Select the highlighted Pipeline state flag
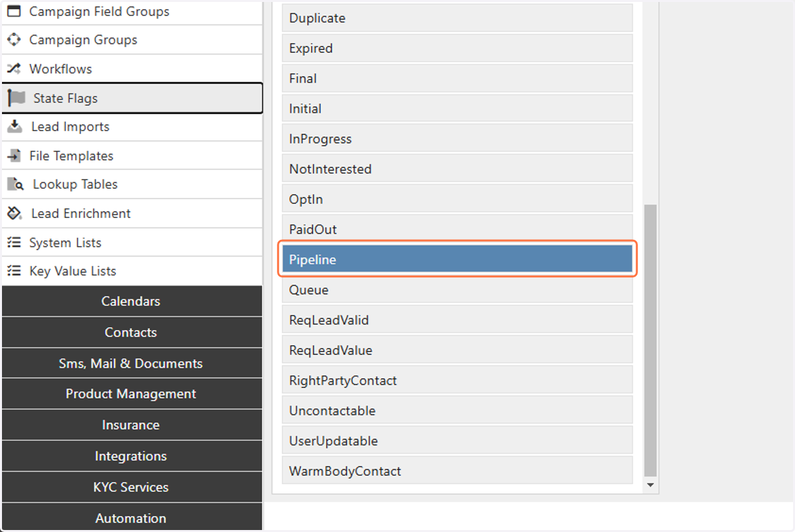Viewport: 795px width, 532px height. tap(457, 259)
